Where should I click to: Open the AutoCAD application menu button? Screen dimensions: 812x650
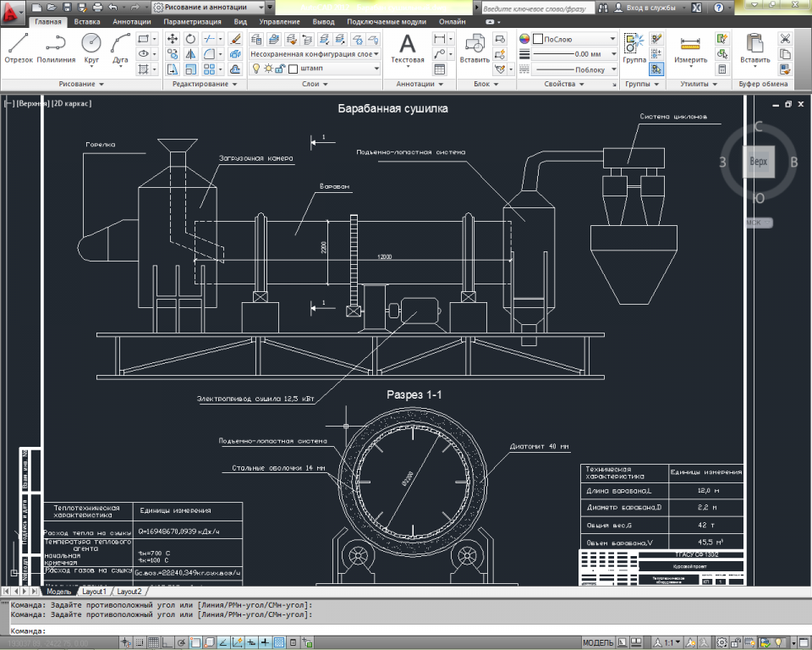pos(11,11)
